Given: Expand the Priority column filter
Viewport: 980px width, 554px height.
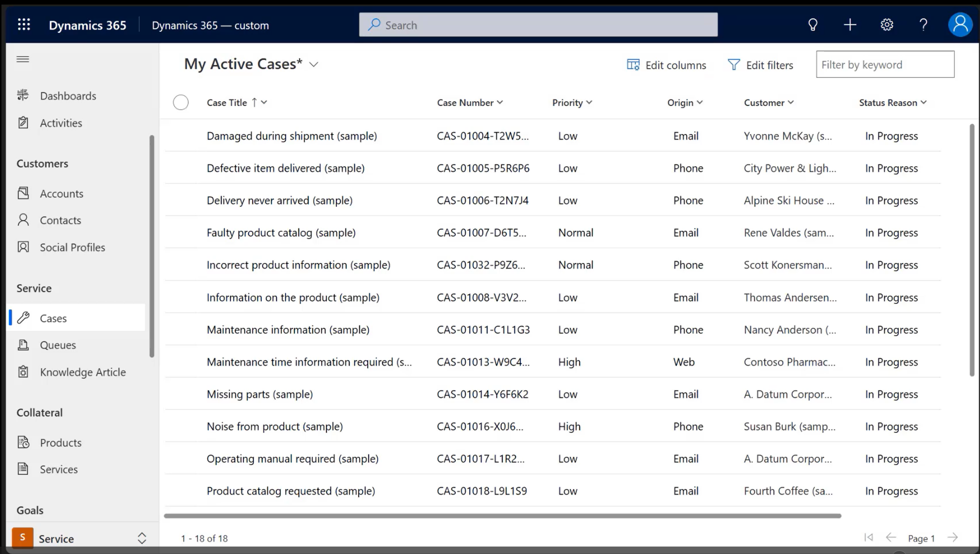Looking at the screenshot, I should point(589,102).
